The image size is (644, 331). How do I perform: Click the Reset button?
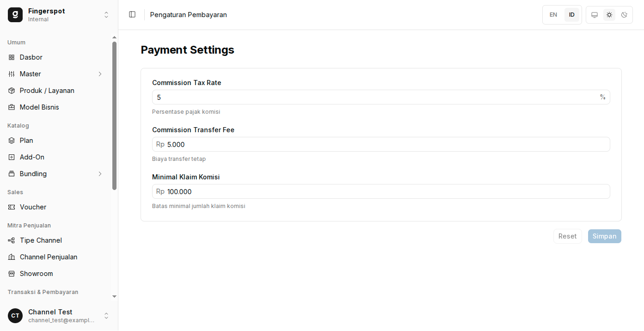(568, 236)
